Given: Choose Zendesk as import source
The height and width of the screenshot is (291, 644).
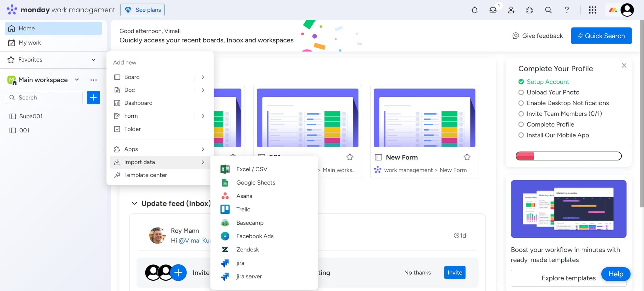Looking at the screenshot, I should [x=247, y=249].
